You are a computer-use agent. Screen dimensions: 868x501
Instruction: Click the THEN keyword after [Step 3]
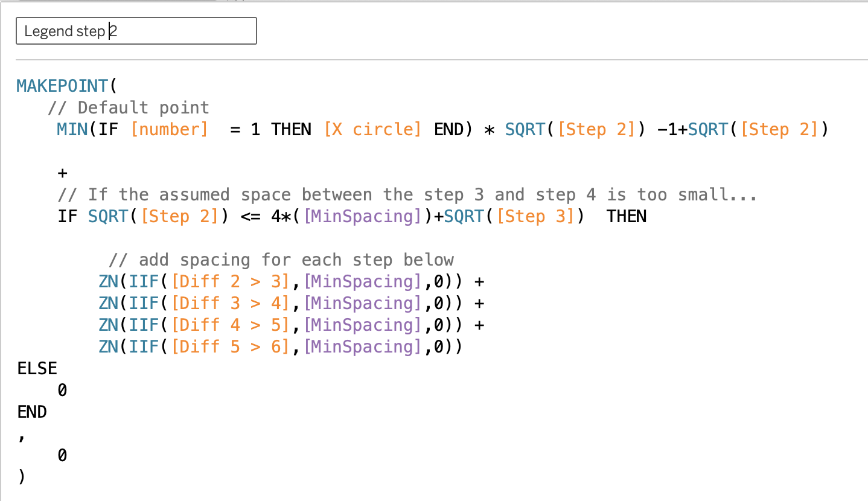point(626,216)
